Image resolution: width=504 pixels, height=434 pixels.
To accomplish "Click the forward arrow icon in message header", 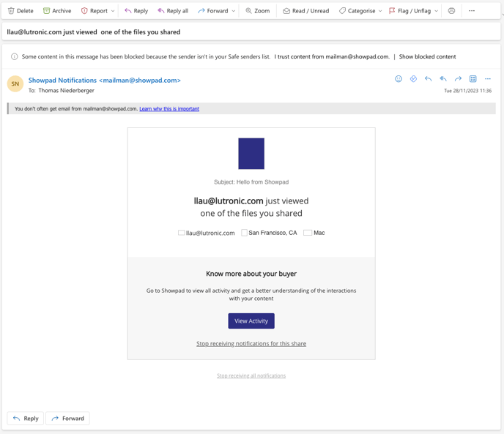I will pyautogui.click(x=458, y=79).
